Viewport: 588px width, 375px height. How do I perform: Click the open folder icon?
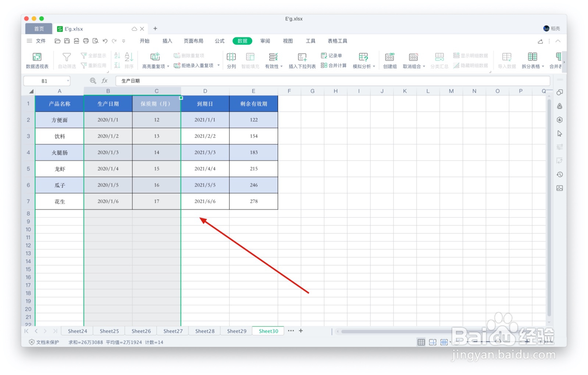coord(57,41)
